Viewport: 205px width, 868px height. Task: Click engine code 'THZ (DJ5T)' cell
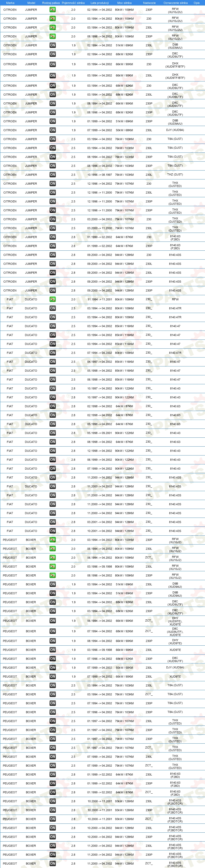(175, 174)
